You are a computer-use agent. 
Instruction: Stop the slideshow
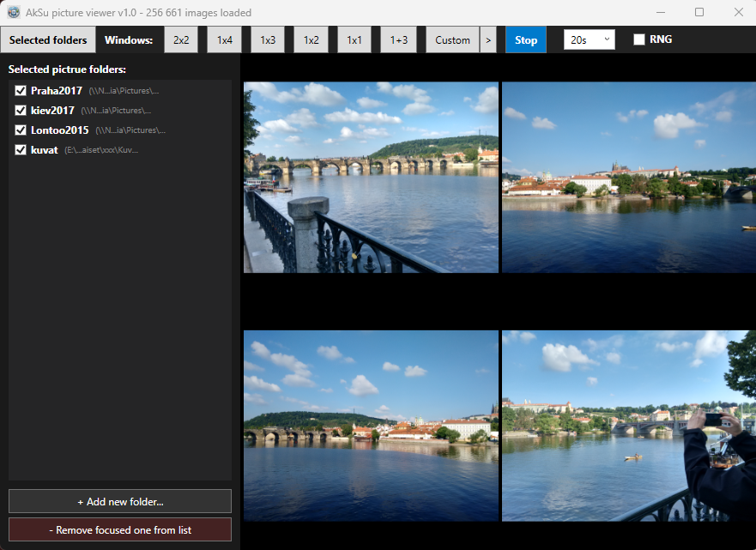(526, 40)
